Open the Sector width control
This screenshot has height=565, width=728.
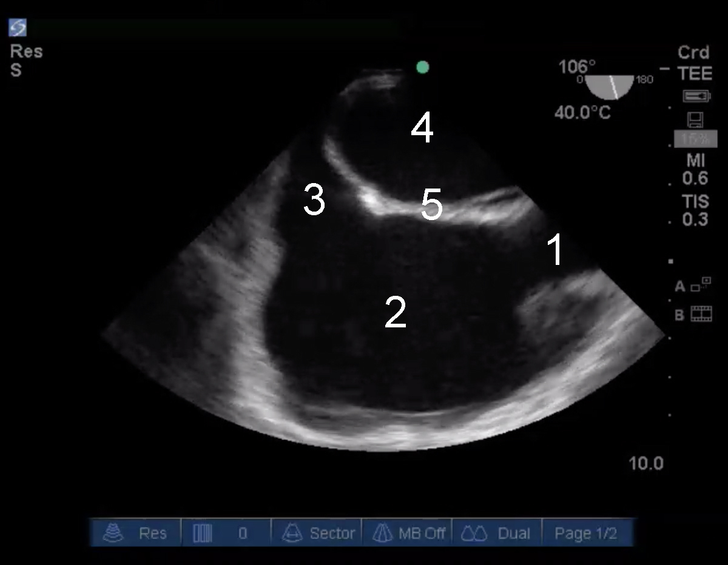316,533
